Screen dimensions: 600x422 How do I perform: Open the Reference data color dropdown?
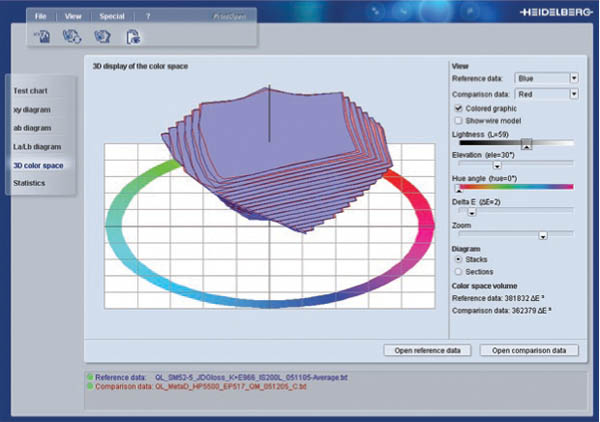(x=574, y=77)
